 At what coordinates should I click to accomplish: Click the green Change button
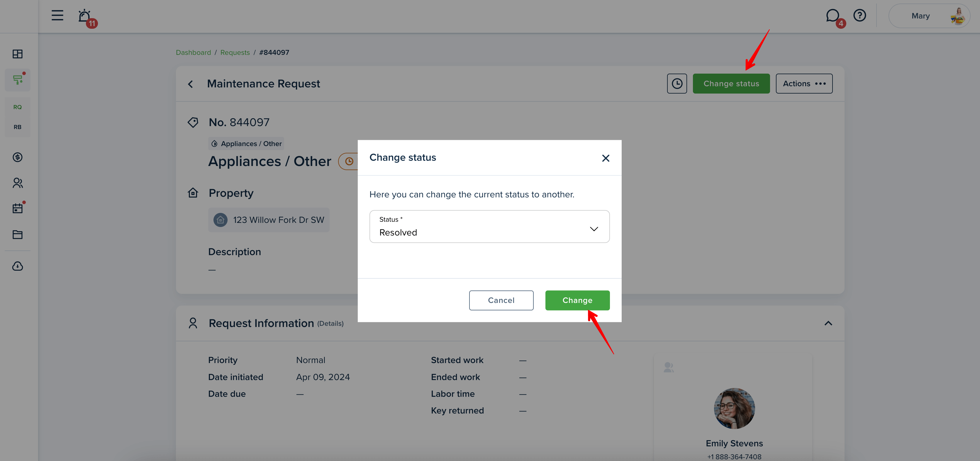point(577,301)
